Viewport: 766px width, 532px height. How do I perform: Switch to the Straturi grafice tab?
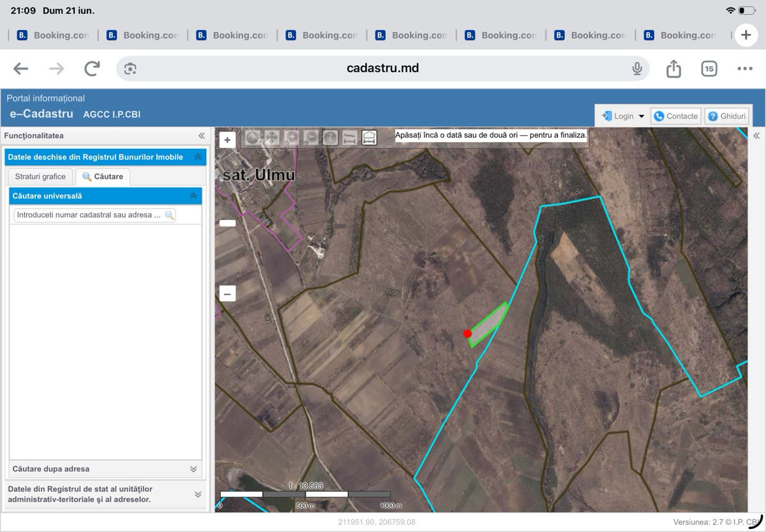[40, 177]
